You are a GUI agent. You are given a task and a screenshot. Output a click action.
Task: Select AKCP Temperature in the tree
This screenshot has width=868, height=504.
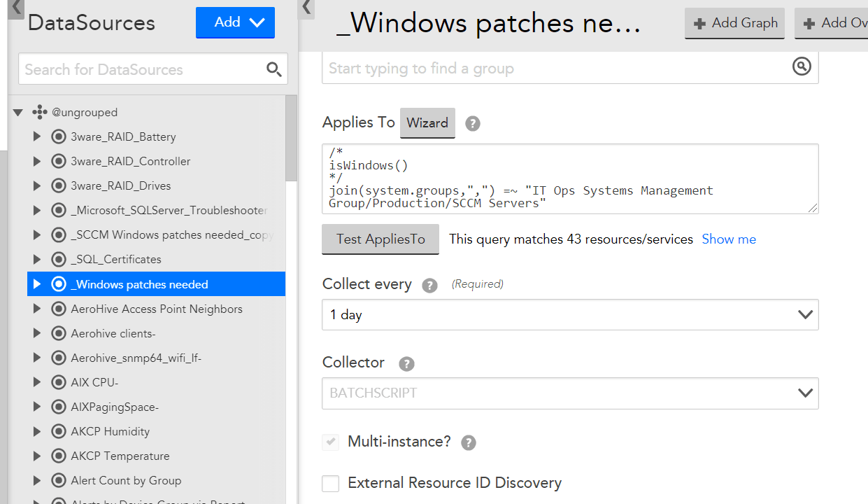[120, 456]
